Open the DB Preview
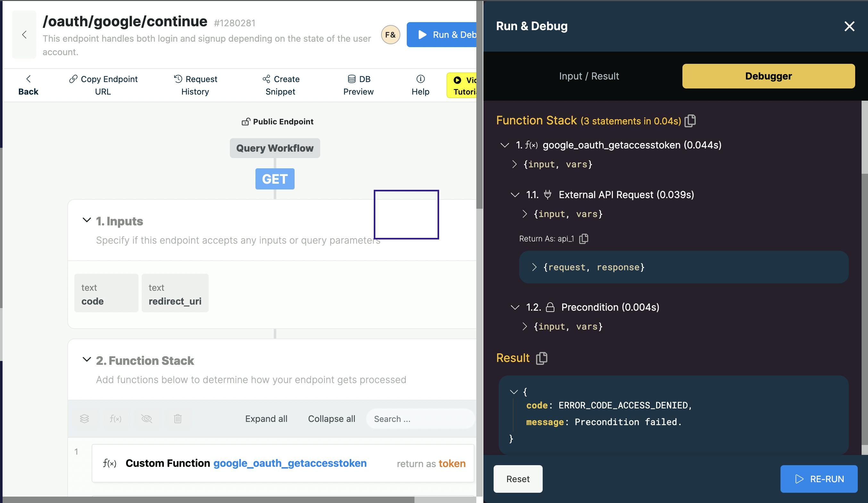868x503 pixels. (358, 85)
